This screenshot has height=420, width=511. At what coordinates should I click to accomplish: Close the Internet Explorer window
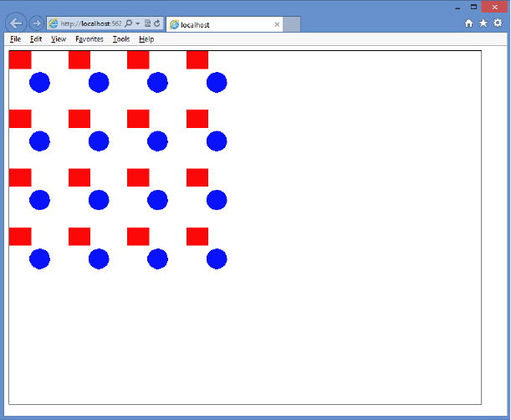point(494,7)
